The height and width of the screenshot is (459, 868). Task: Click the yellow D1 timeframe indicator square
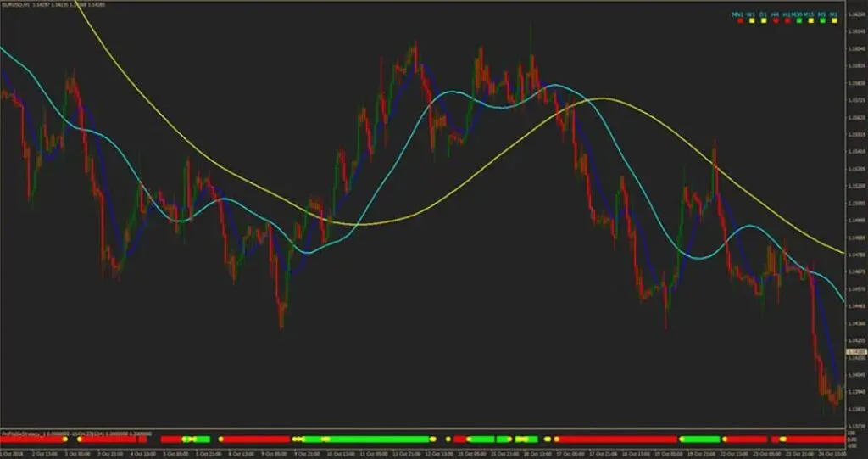point(764,20)
